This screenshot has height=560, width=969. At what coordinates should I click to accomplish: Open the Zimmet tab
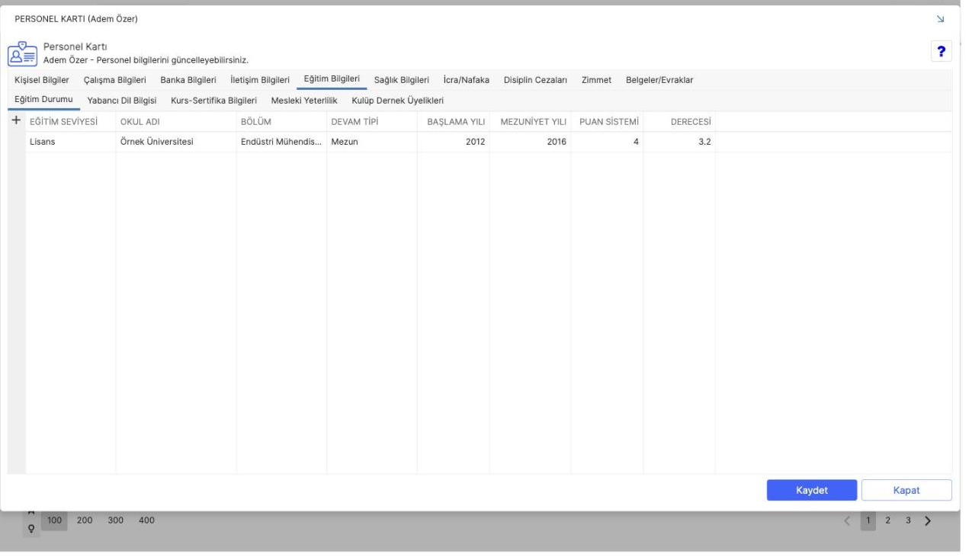pos(596,80)
